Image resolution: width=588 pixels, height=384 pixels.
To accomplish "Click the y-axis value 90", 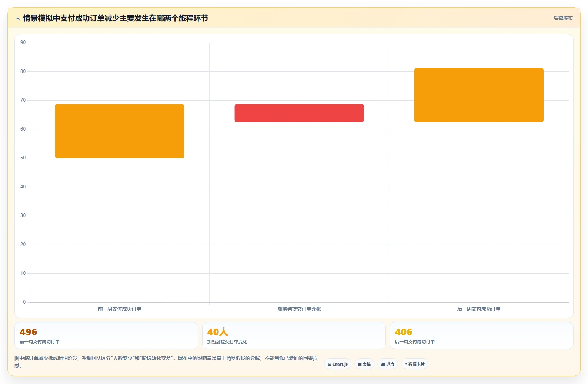I will point(23,43).
